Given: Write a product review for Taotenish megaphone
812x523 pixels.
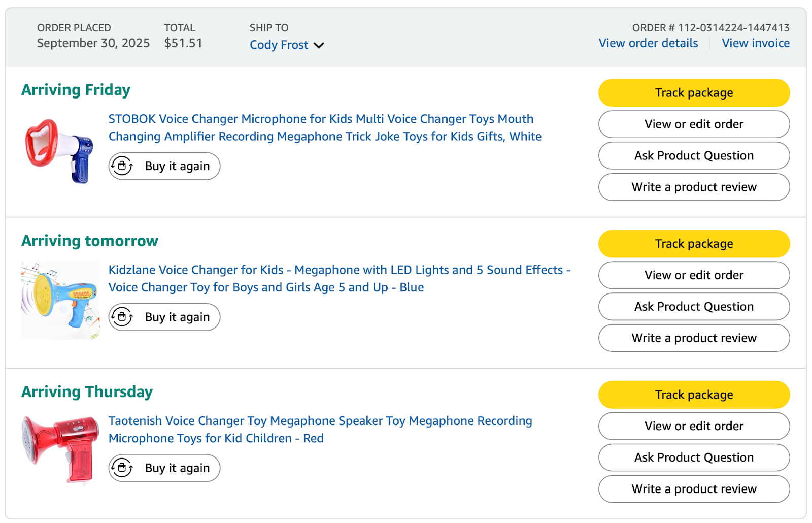Looking at the screenshot, I should [x=694, y=489].
